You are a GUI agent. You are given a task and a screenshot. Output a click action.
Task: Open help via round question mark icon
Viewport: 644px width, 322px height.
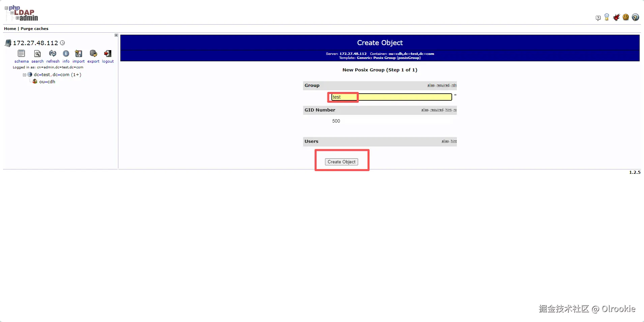click(636, 17)
